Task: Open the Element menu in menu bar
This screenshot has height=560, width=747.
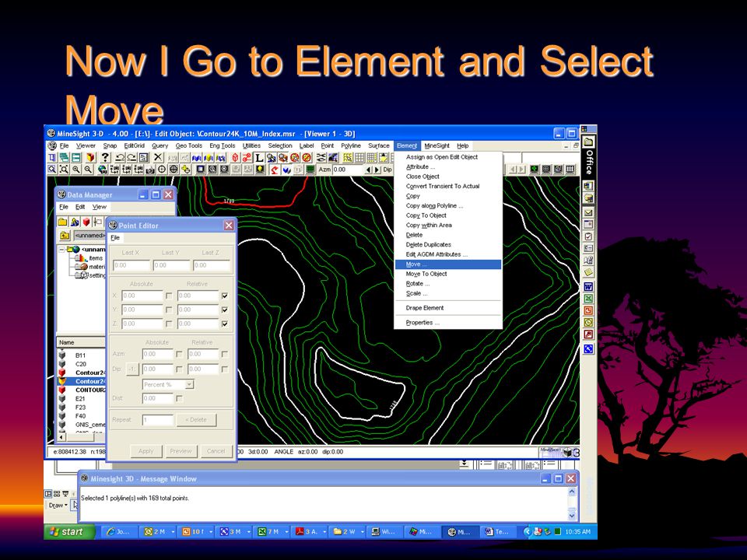Action: pyautogui.click(x=407, y=145)
